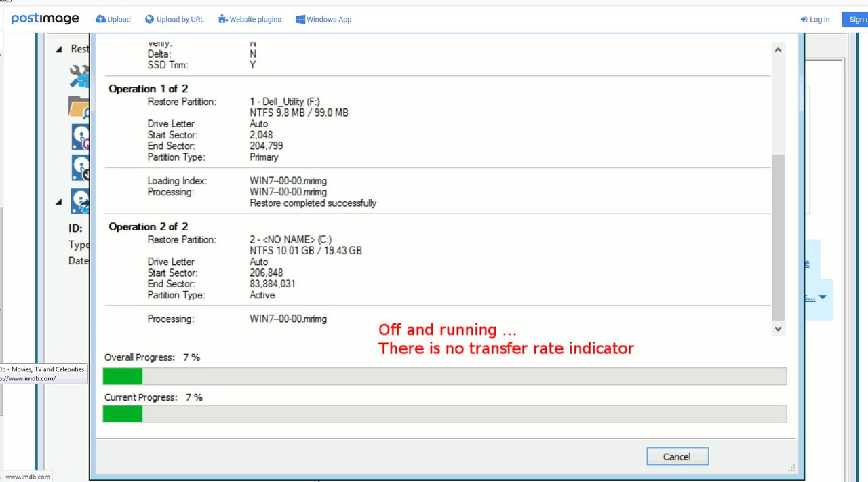Click the '1 - Dell_Utility (F:)' partition text
The image size is (868, 482).
click(284, 102)
